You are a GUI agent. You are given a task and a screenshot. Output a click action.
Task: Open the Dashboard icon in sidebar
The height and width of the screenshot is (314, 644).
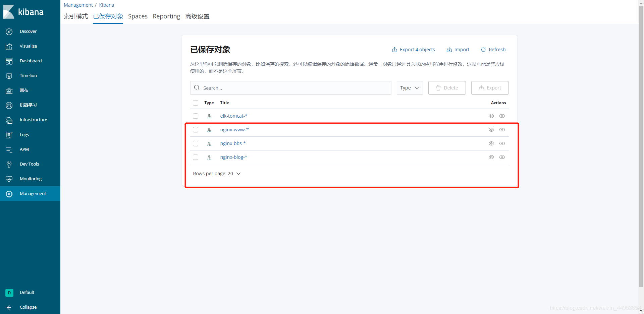click(x=9, y=61)
